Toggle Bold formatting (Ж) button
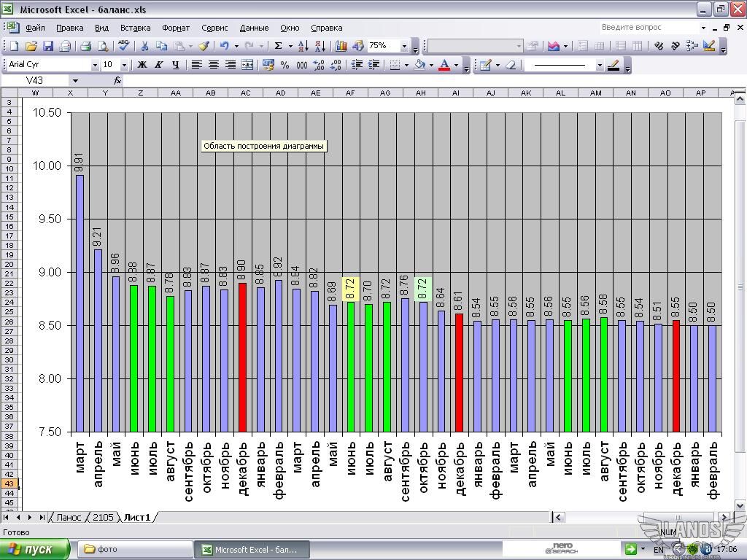This screenshot has height=560, width=747. click(142, 65)
